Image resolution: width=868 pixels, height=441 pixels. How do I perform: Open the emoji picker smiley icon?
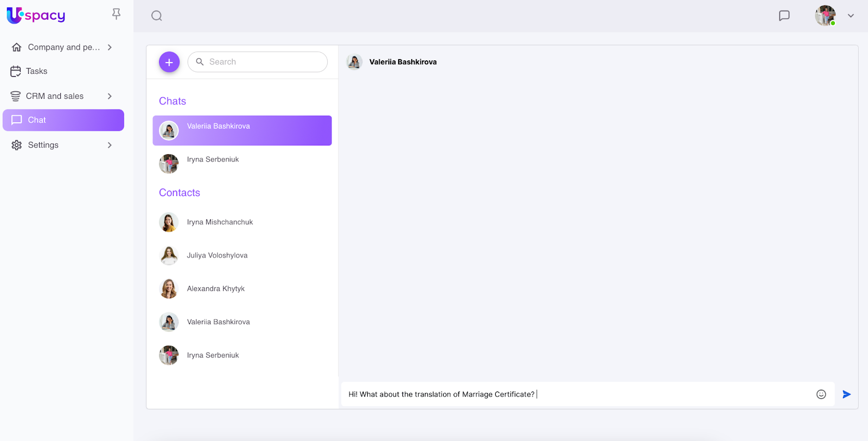click(821, 394)
